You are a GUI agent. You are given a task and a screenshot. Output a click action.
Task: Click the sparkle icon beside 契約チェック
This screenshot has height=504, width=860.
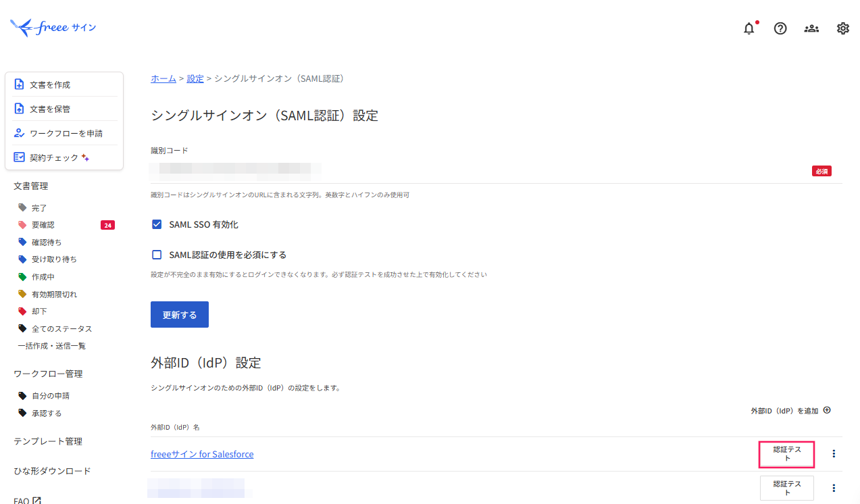pyautogui.click(x=85, y=157)
